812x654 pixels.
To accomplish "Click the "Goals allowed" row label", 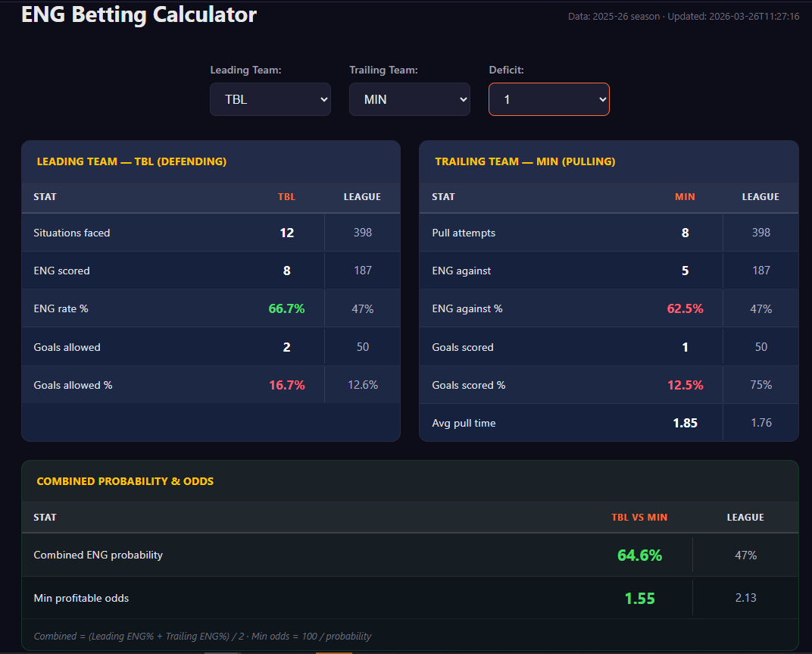I will pyautogui.click(x=67, y=348).
